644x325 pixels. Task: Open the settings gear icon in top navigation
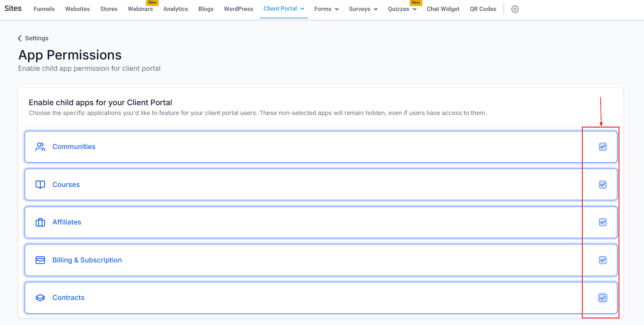(x=515, y=9)
